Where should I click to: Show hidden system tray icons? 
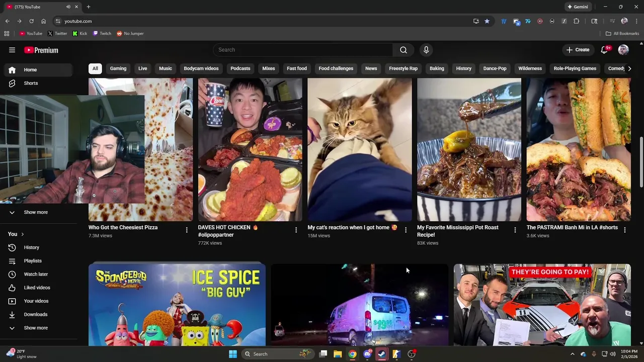click(572, 354)
